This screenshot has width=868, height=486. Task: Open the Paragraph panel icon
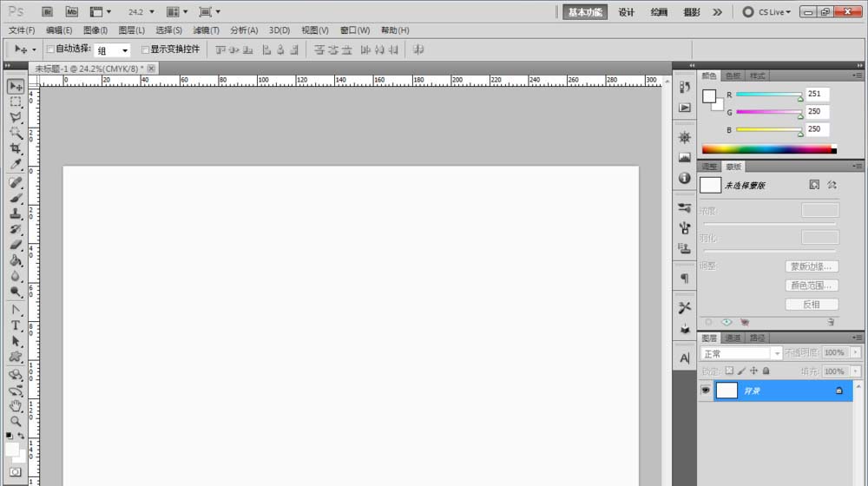pos(685,279)
